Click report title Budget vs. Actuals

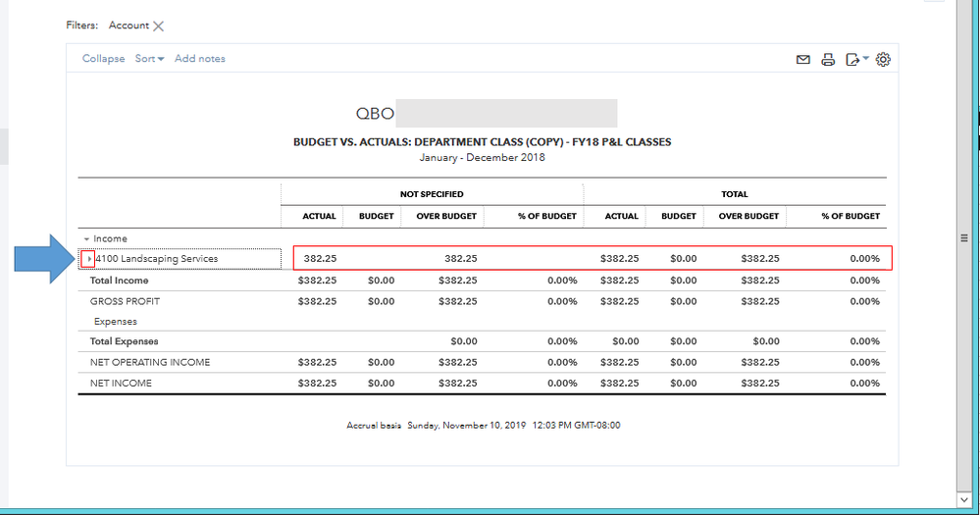pos(482,142)
